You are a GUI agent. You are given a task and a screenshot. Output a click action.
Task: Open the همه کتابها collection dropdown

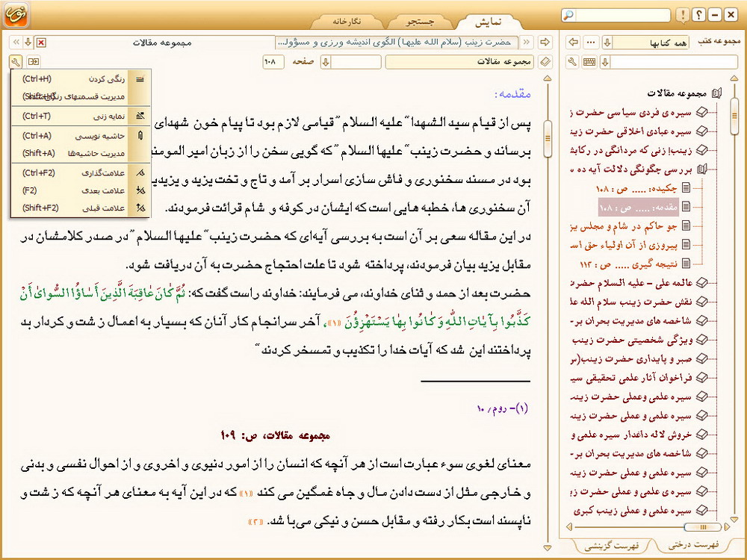tap(607, 42)
